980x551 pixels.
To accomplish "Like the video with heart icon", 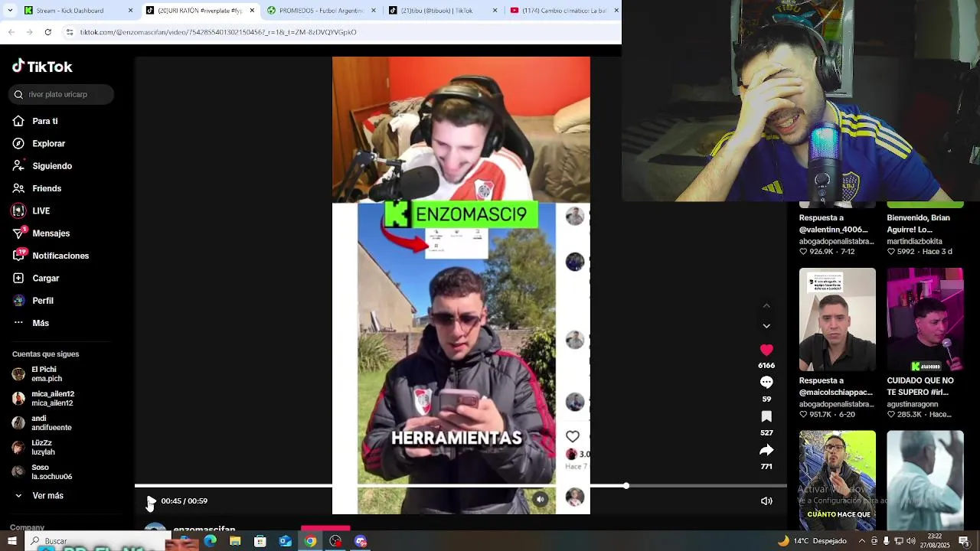I will tap(766, 350).
